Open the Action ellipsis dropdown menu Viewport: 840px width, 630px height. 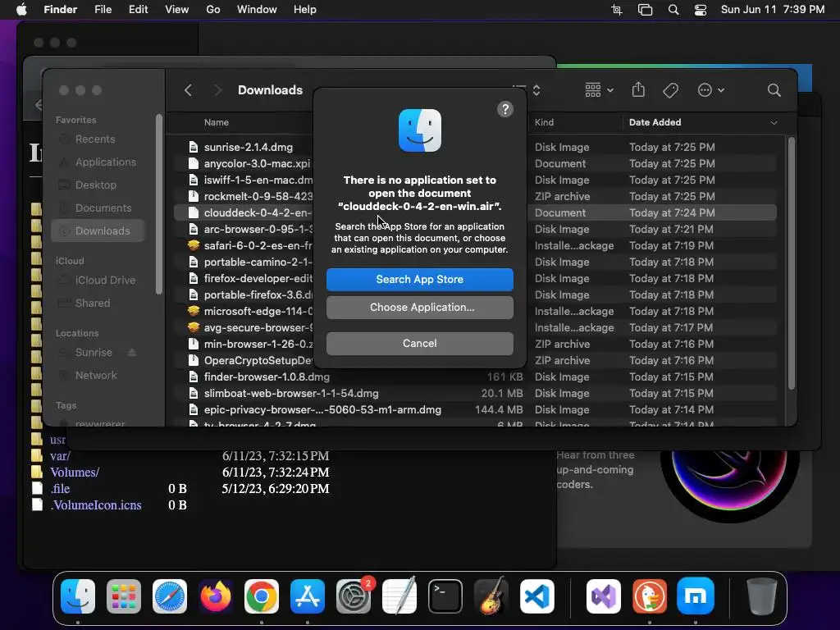click(x=711, y=90)
